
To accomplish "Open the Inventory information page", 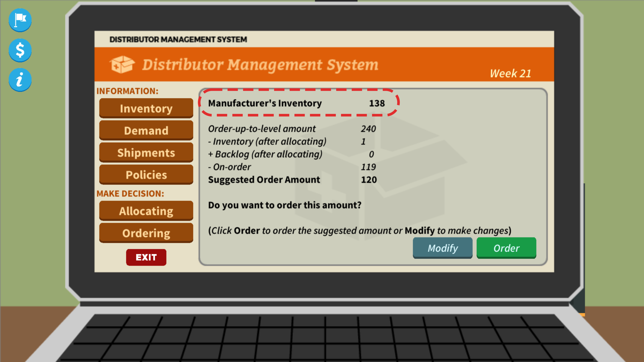I will tap(146, 108).
